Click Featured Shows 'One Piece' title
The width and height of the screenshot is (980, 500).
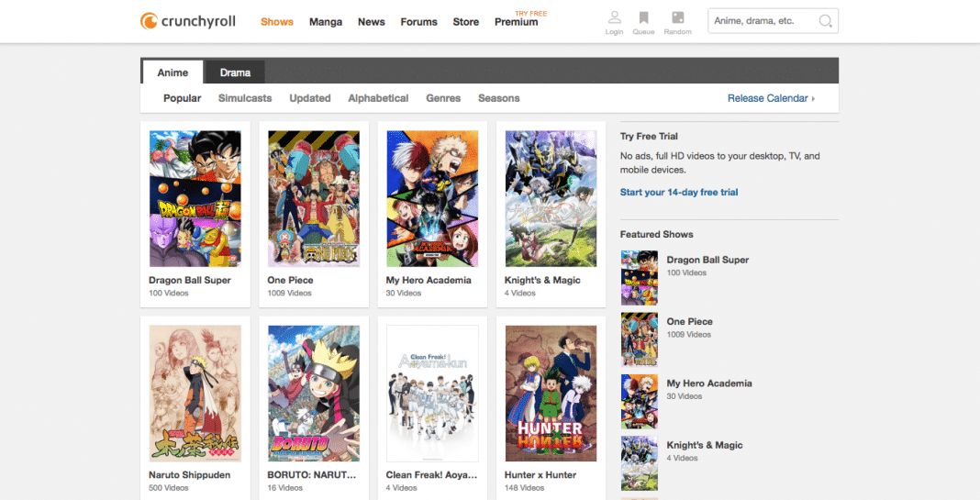click(x=689, y=321)
